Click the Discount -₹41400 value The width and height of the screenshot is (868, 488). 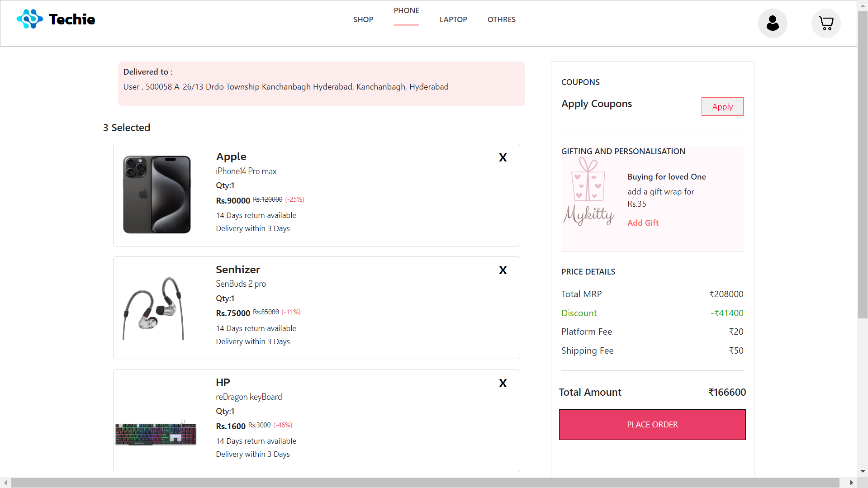point(727,313)
